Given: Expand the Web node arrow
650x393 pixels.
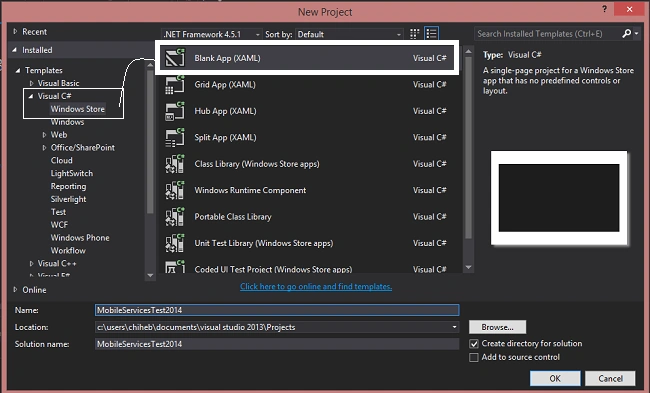Looking at the screenshot, I should click(x=44, y=135).
